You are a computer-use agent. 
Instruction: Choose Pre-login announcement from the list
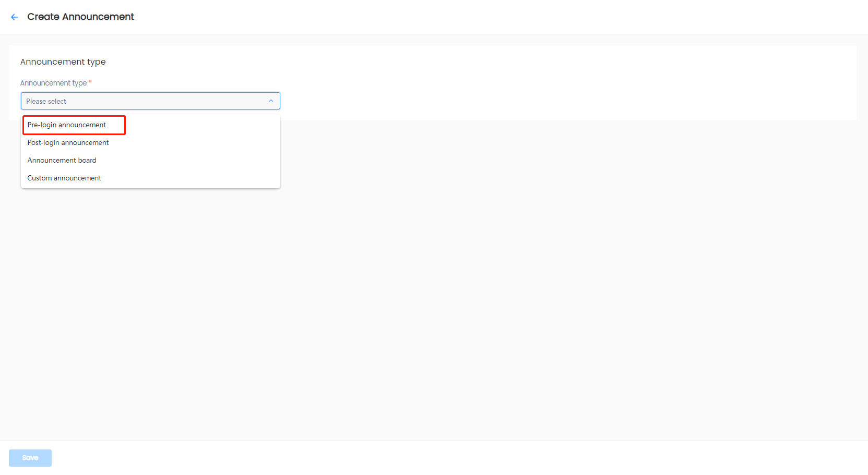(67, 125)
